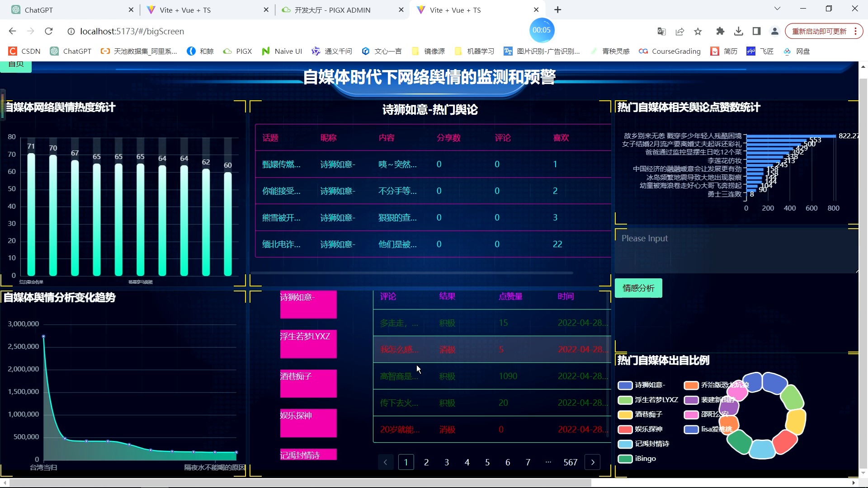The height and width of the screenshot is (488, 868).
Task: Open the 和鲸 bookmark
Action: click(x=200, y=51)
